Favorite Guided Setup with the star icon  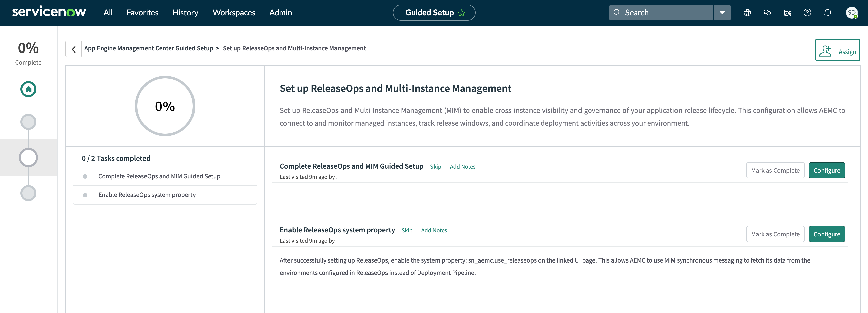coord(461,13)
